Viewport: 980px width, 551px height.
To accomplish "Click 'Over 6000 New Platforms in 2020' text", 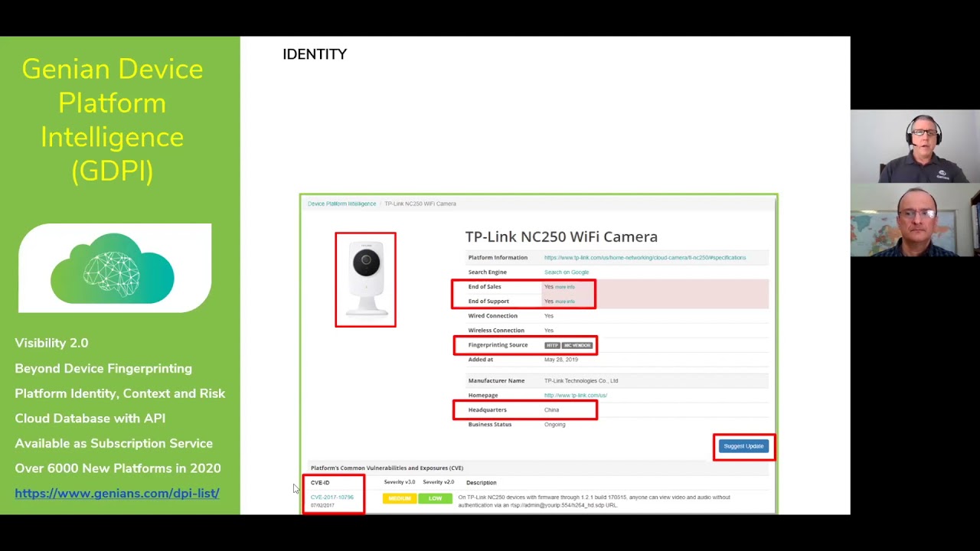I will [x=117, y=468].
